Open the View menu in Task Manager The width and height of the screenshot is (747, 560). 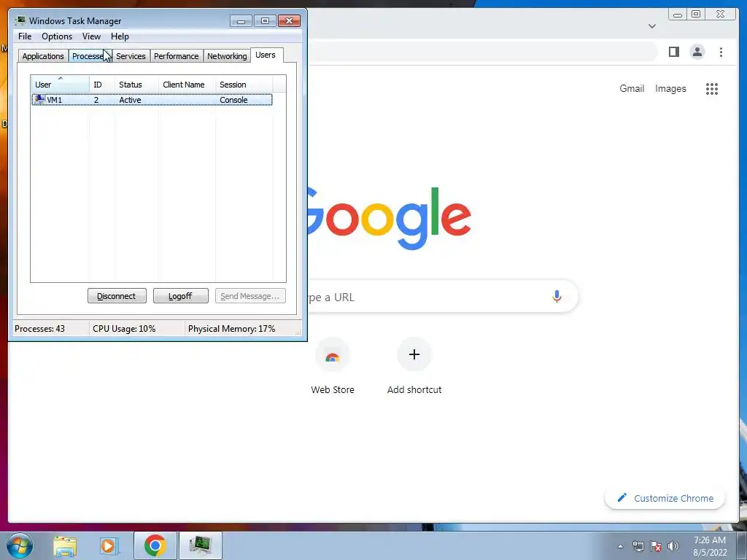91,36
